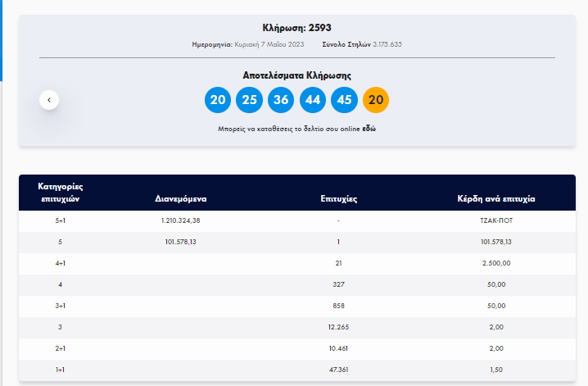Click the 47.361 winners count cell
The width and height of the screenshot is (588, 386).
pos(337,370)
